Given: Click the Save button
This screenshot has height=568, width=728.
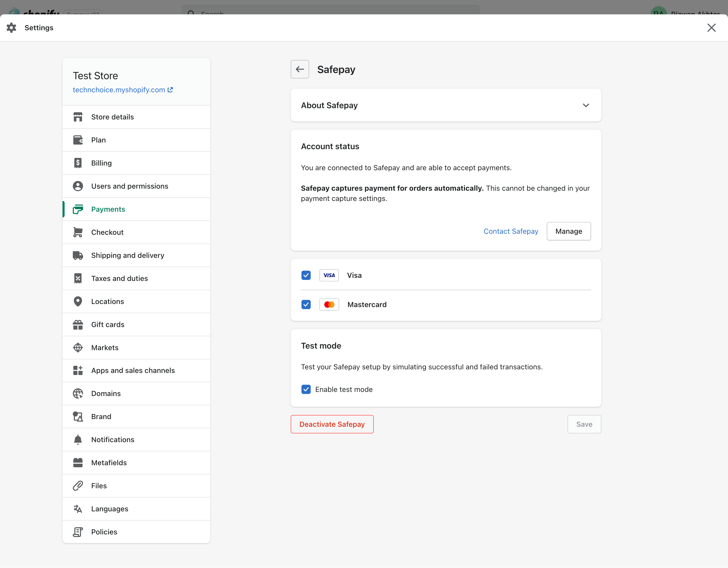Looking at the screenshot, I should tap(584, 424).
